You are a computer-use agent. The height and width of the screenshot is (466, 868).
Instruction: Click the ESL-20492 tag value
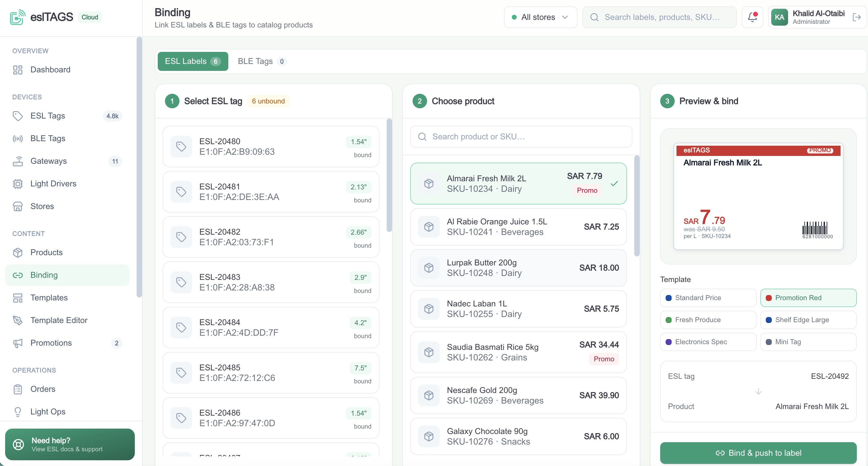pos(830,376)
